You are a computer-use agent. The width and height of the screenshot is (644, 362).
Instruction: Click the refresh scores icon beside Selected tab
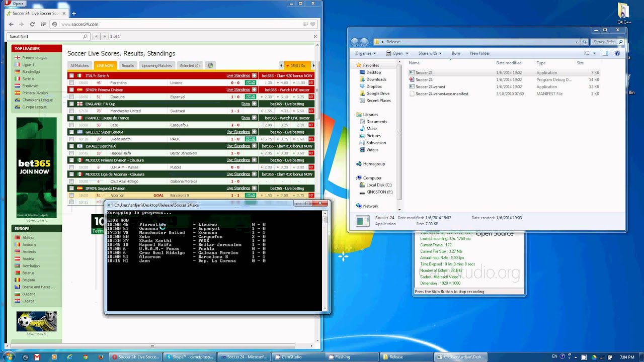[210, 65]
